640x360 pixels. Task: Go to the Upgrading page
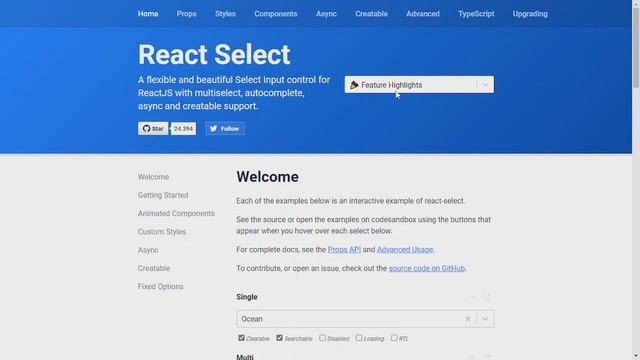coord(530,14)
